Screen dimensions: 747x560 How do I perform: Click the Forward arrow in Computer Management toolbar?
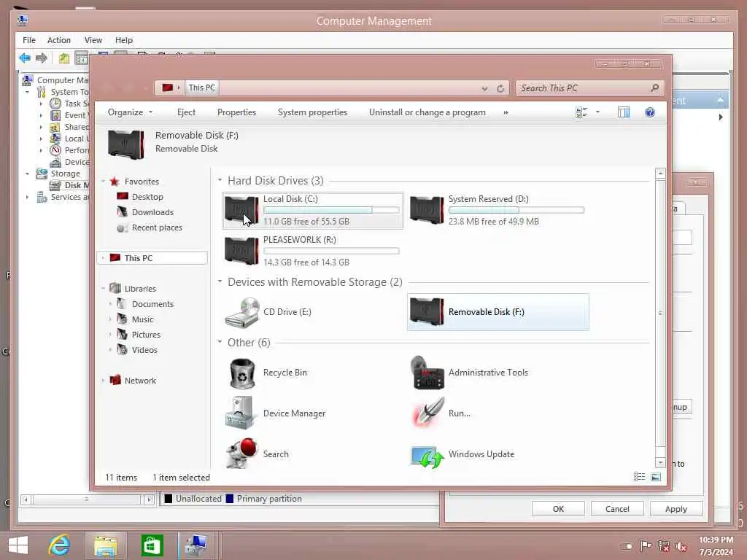coord(42,58)
